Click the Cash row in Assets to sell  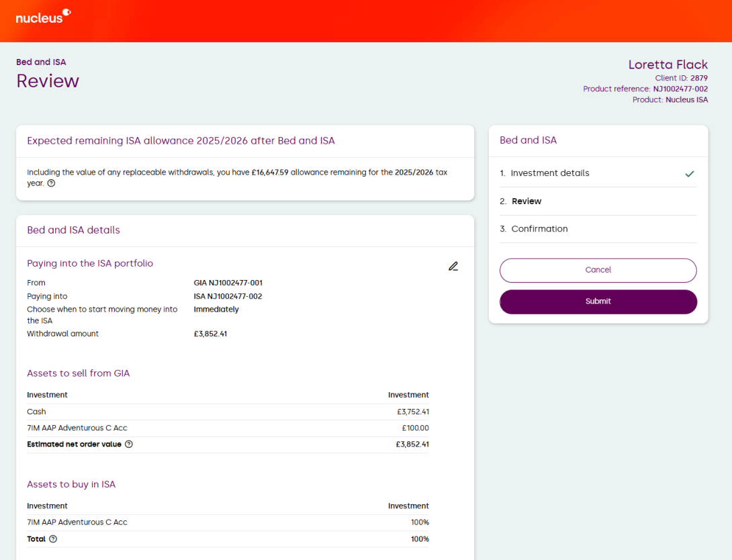(228, 412)
